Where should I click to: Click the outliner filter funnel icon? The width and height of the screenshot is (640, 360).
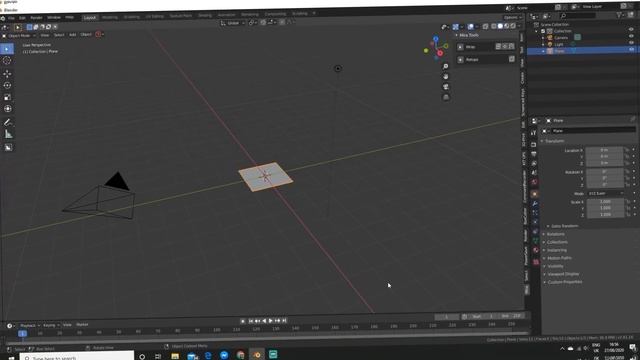coord(620,15)
